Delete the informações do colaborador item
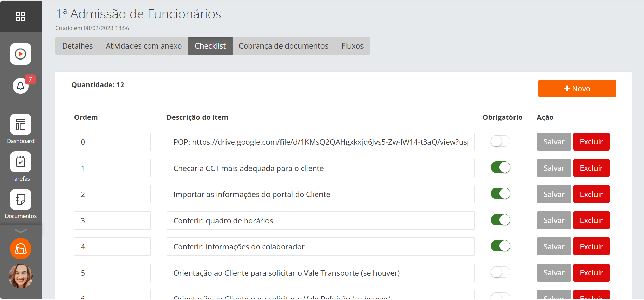This screenshot has width=644, height=300. click(x=591, y=246)
